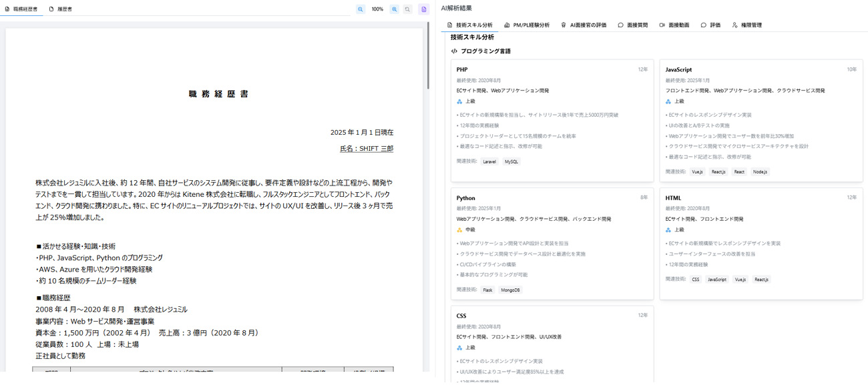Click the 上級 level icon in PHP card
The image size is (868, 389).
click(x=459, y=101)
